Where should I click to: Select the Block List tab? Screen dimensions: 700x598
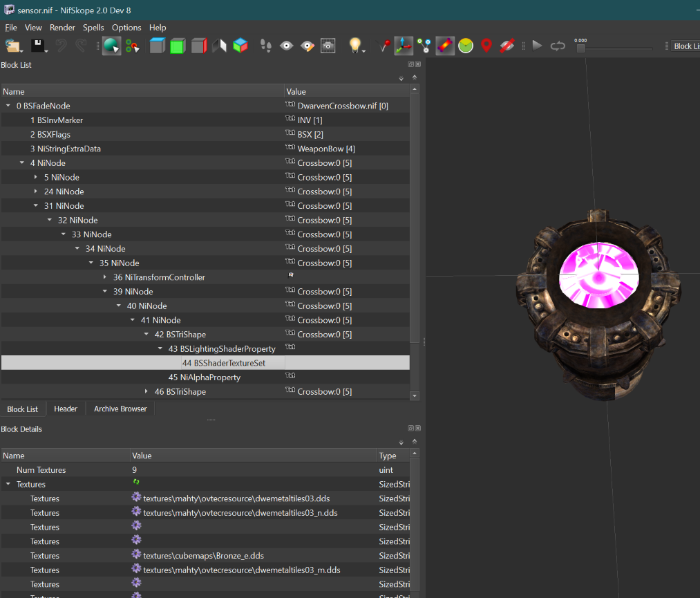(x=22, y=409)
